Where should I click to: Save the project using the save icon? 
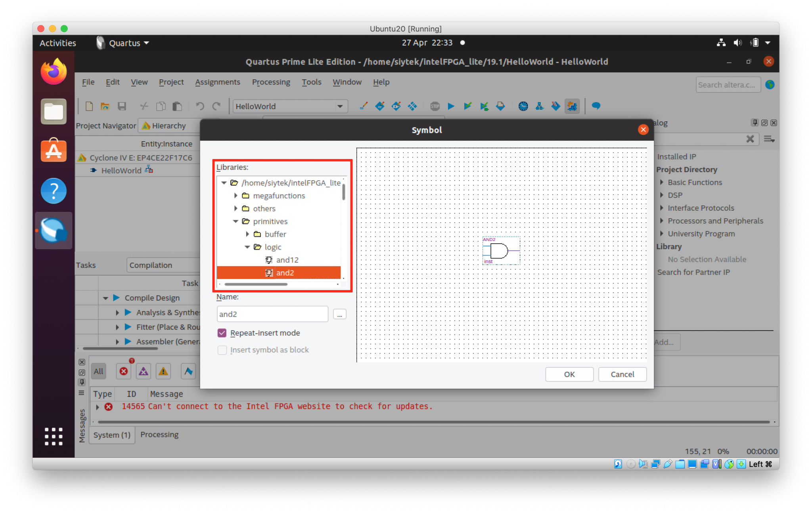(122, 106)
